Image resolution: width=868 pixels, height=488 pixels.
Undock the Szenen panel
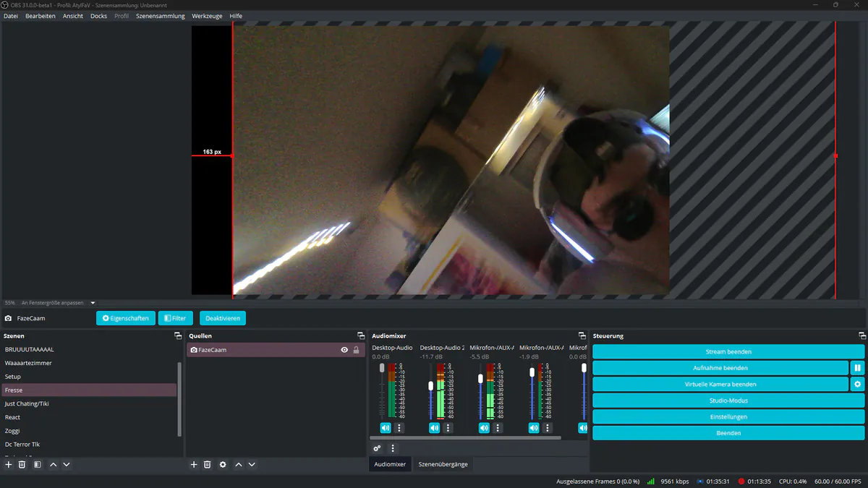(178, 336)
